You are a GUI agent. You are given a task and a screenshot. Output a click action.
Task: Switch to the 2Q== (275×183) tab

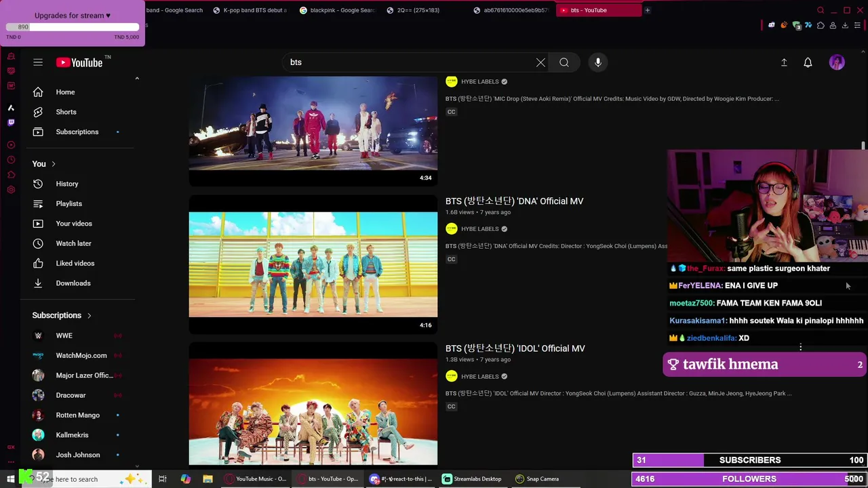tap(424, 10)
